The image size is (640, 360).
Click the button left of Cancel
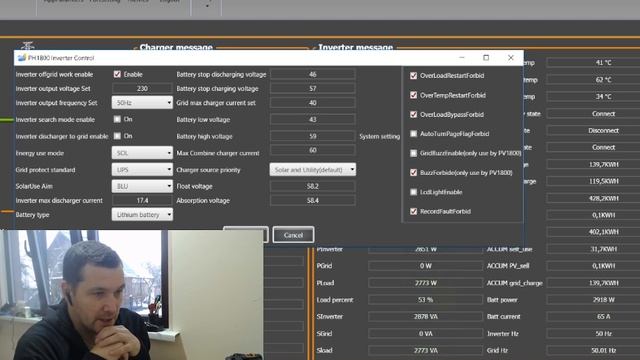tap(246, 235)
